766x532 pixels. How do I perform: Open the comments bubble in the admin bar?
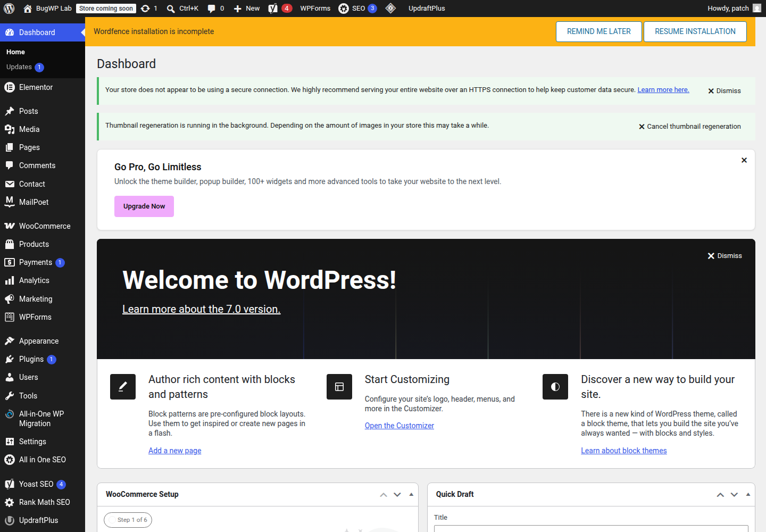point(211,9)
